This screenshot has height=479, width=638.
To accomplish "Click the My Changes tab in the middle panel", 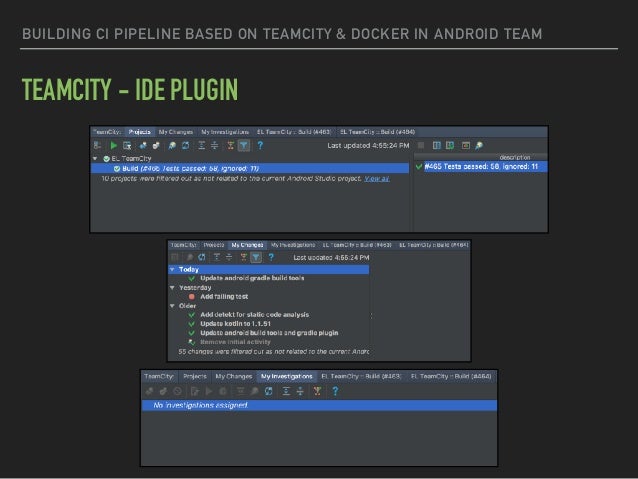I will point(247,245).
